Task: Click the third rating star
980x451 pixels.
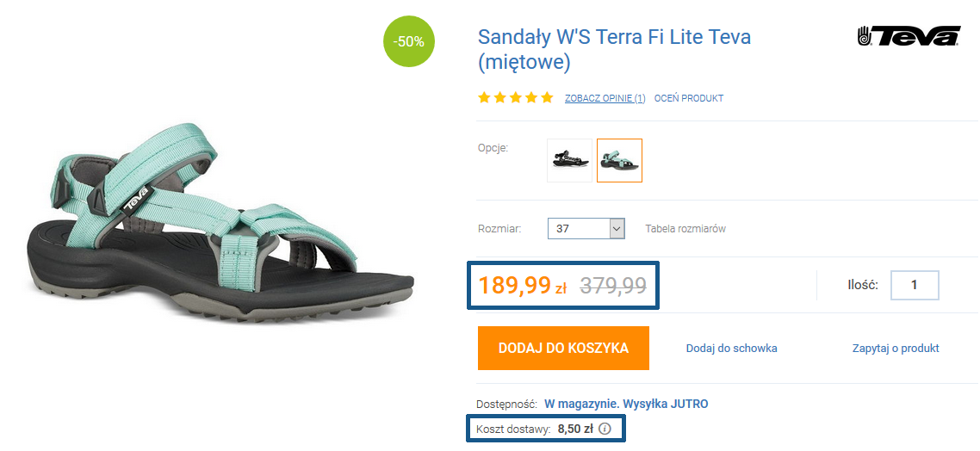Action: (516, 98)
